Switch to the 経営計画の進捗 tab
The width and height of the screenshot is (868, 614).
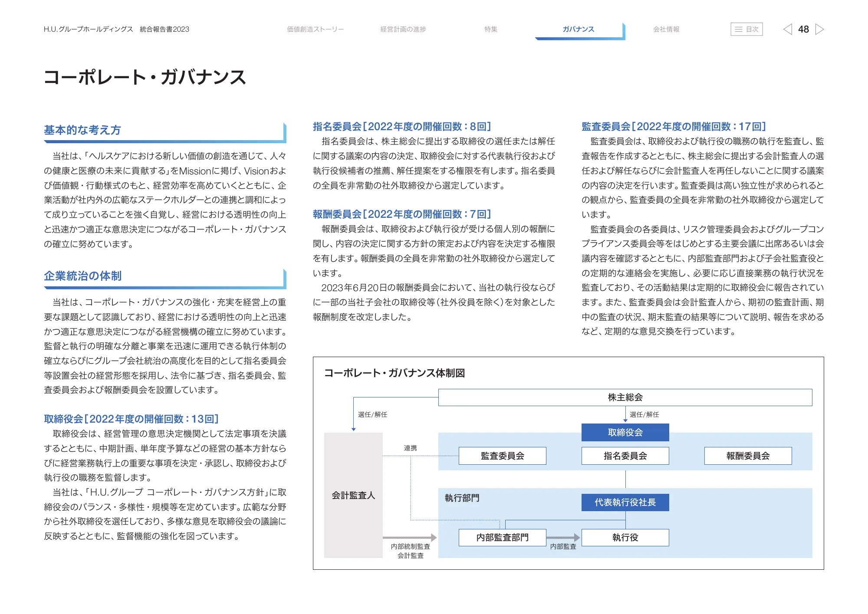pyautogui.click(x=403, y=29)
